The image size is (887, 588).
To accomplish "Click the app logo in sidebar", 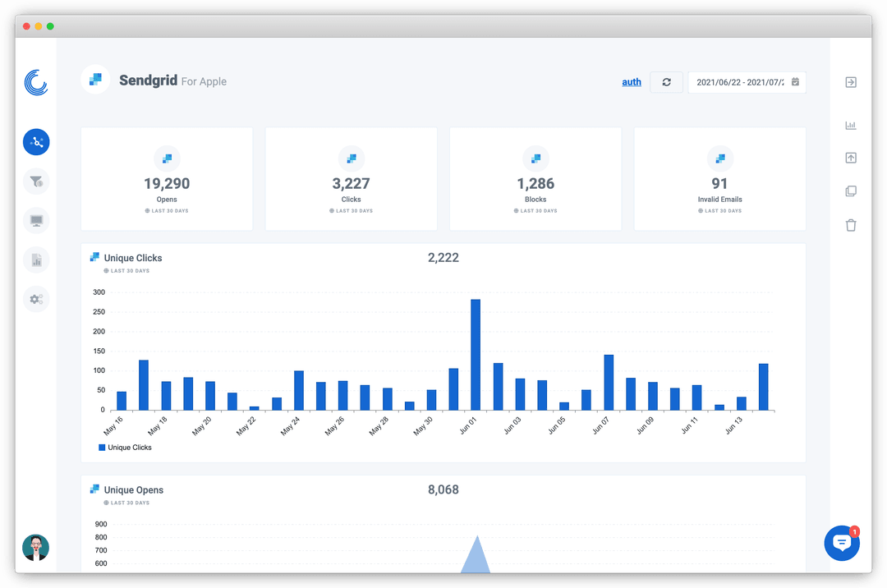I will (x=36, y=83).
